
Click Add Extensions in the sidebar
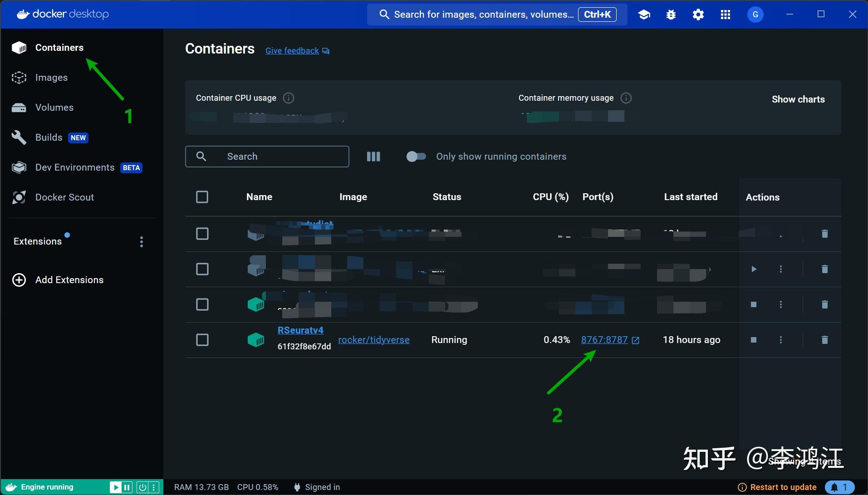tap(69, 279)
